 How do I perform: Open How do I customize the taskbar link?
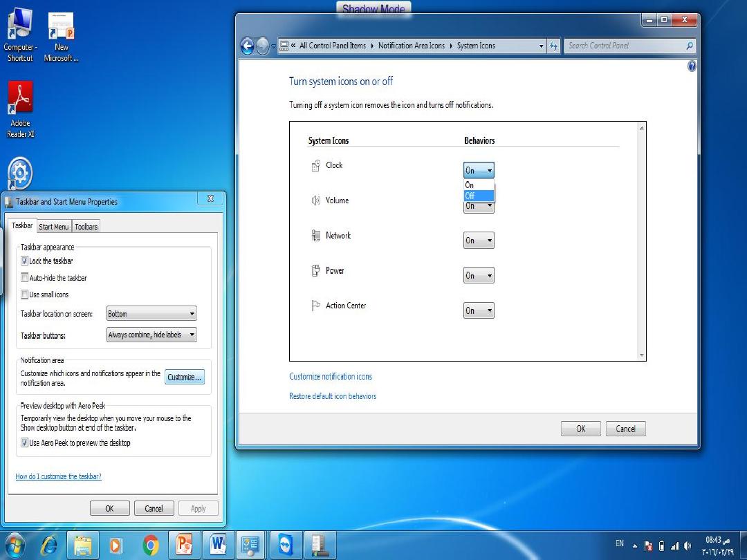[58, 476]
